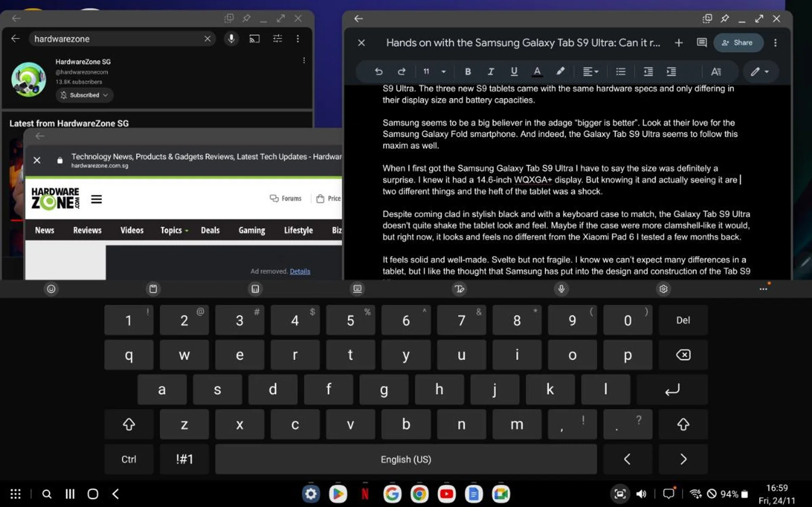Open the text color picker
Viewport: 812px width, 507px height.
537,72
